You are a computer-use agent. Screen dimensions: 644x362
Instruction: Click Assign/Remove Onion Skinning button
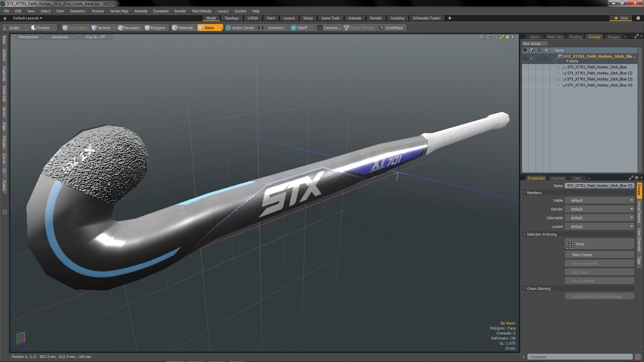pos(599,297)
